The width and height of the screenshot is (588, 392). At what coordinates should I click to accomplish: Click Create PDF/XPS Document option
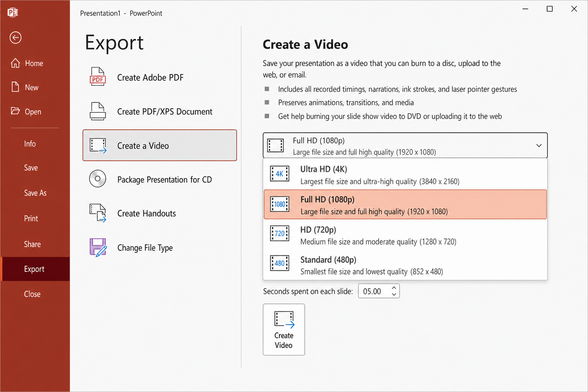[x=160, y=111]
